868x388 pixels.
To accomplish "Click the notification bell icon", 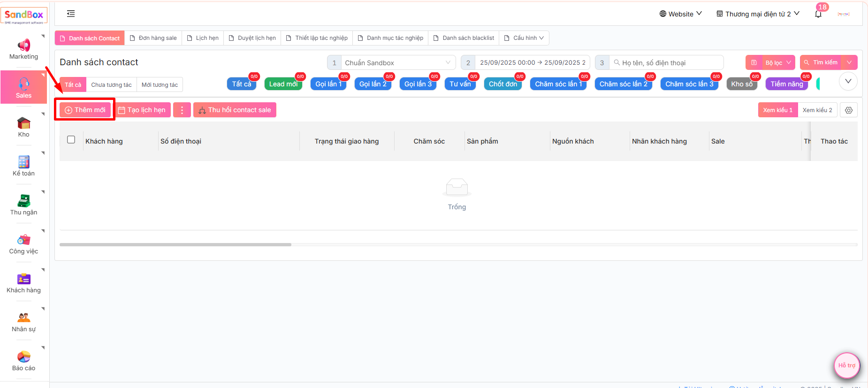I will click(x=818, y=14).
